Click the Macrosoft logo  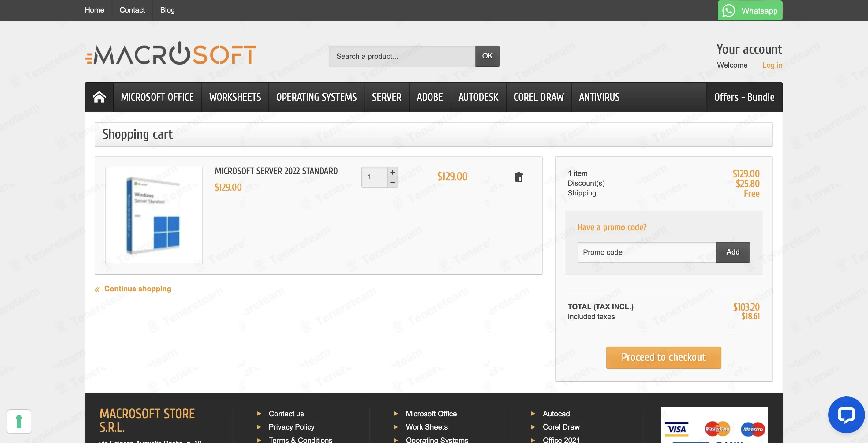click(x=170, y=54)
